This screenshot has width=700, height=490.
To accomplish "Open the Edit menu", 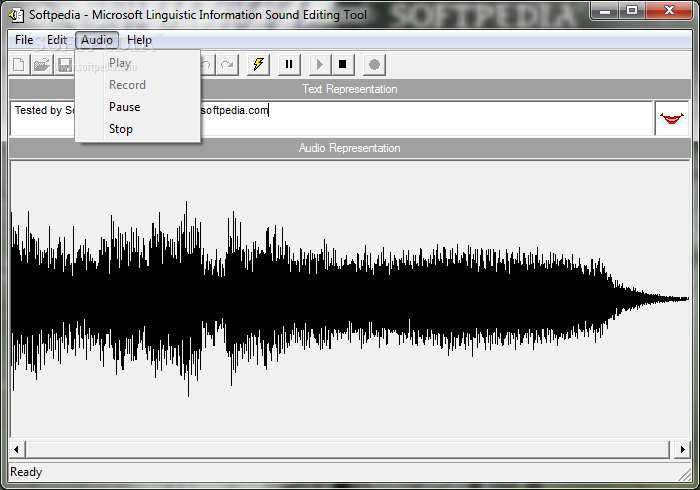I will click(x=57, y=40).
